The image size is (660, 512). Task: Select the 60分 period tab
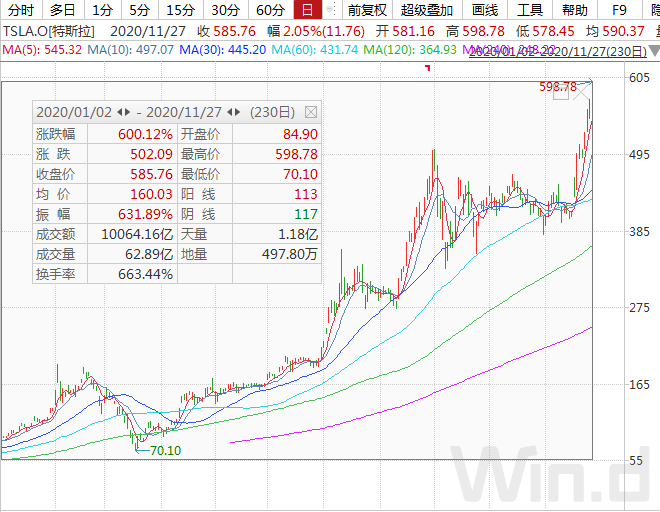(271, 10)
